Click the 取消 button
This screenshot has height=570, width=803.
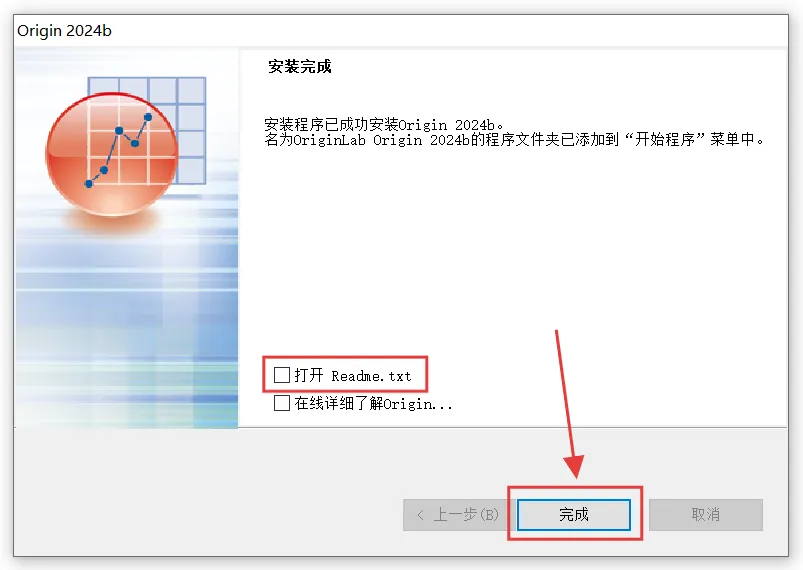706,515
